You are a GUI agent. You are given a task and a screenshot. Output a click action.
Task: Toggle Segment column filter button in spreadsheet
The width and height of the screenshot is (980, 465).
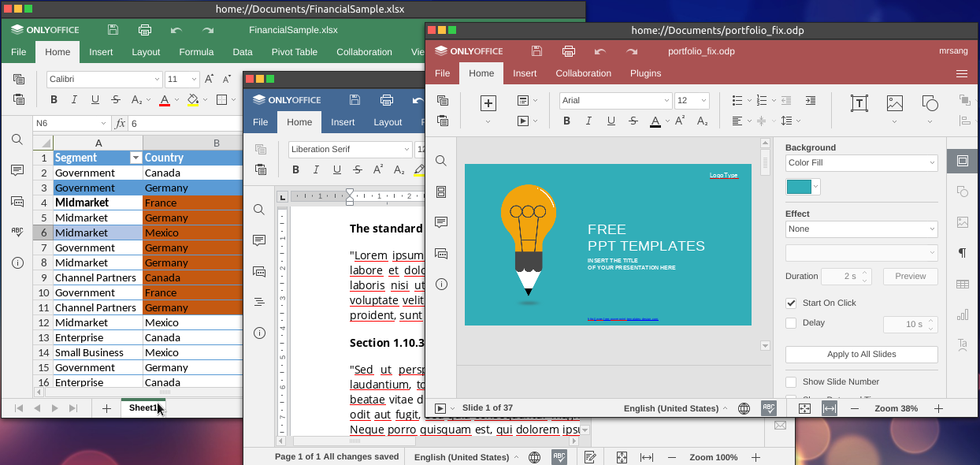(x=135, y=158)
